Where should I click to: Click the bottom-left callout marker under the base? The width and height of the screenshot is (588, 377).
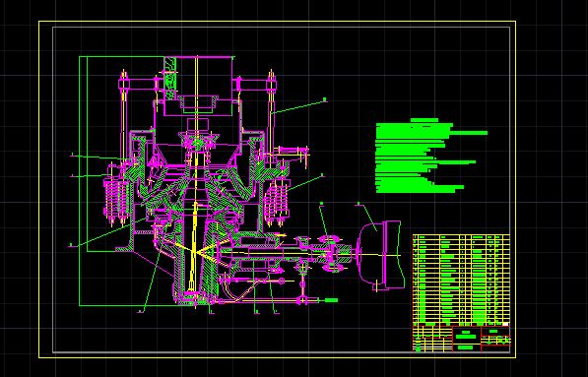(x=140, y=311)
